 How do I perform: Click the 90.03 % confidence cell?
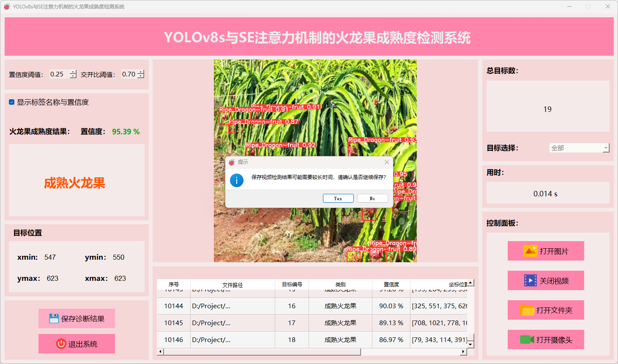pyautogui.click(x=391, y=306)
